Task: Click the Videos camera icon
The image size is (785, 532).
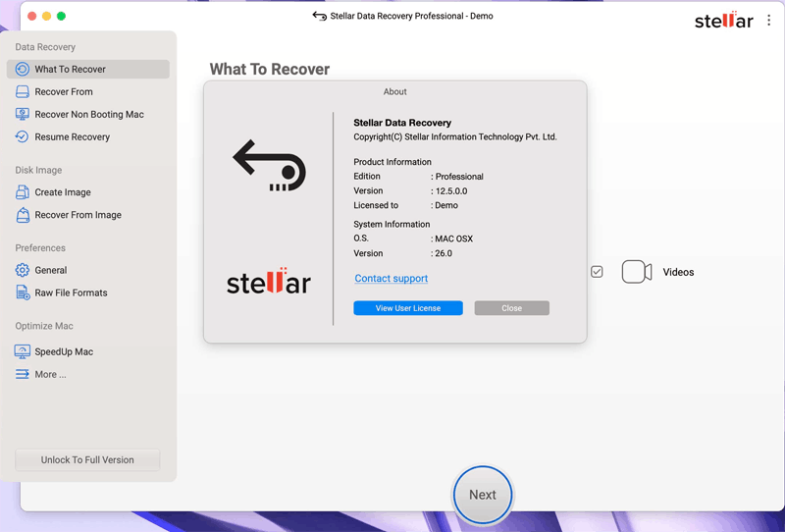Action: [x=637, y=272]
